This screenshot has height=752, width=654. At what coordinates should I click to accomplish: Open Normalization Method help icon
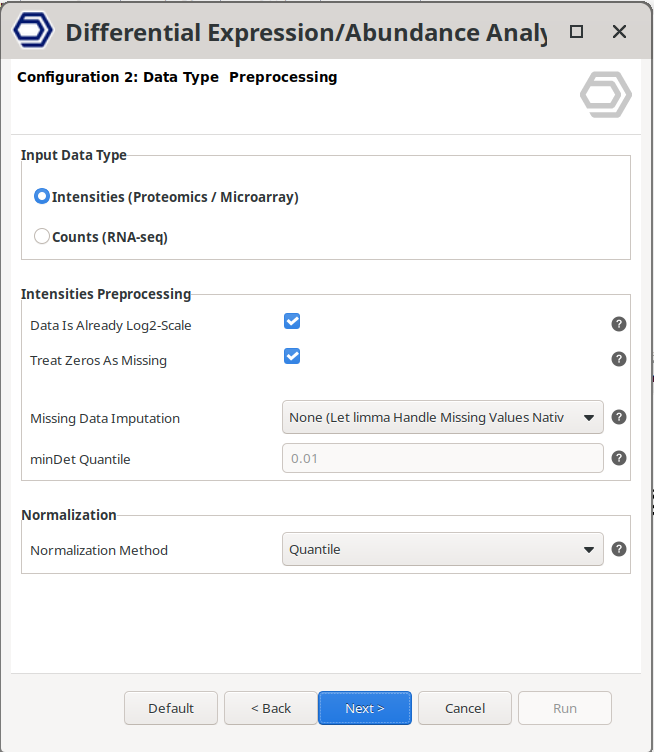point(619,549)
